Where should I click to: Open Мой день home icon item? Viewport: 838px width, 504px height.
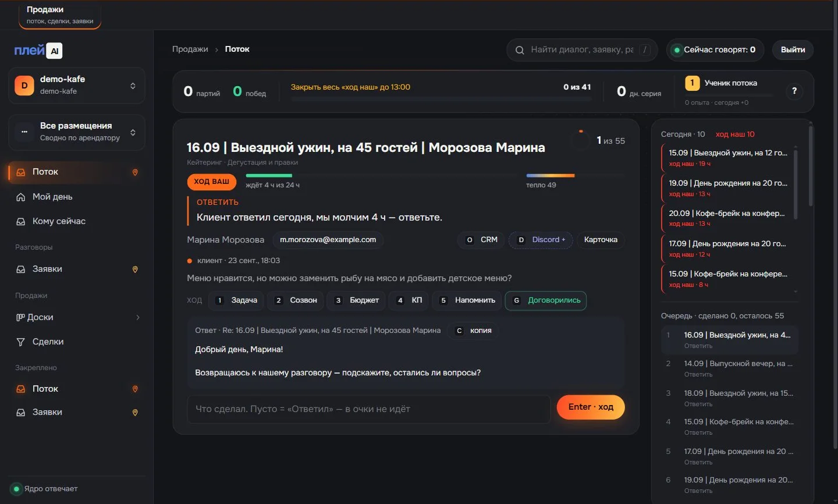pos(76,197)
